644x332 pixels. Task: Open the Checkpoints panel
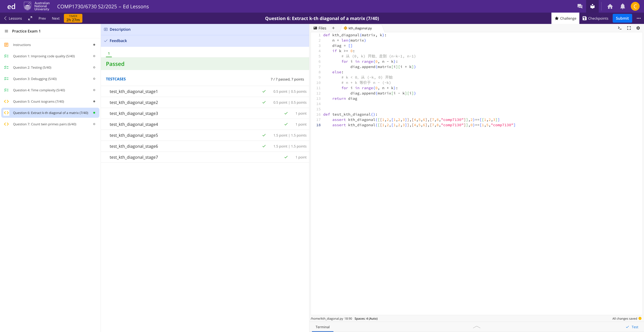pos(595,18)
